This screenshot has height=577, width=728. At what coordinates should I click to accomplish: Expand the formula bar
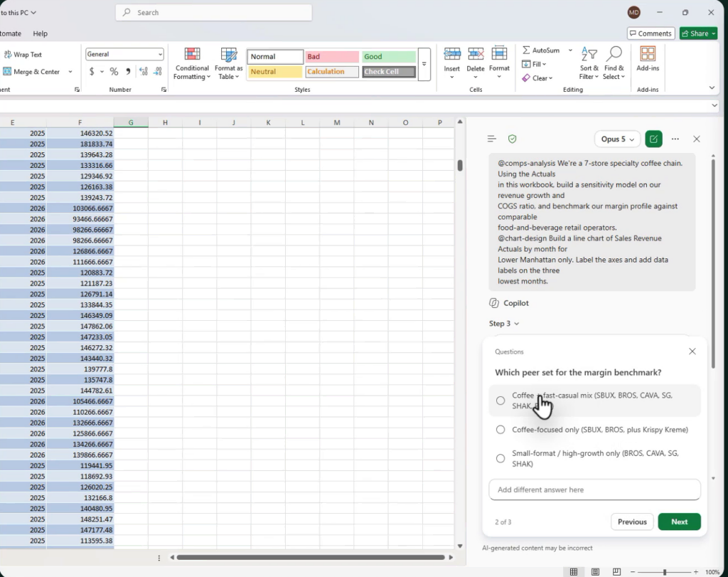click(x=714, y=105)
